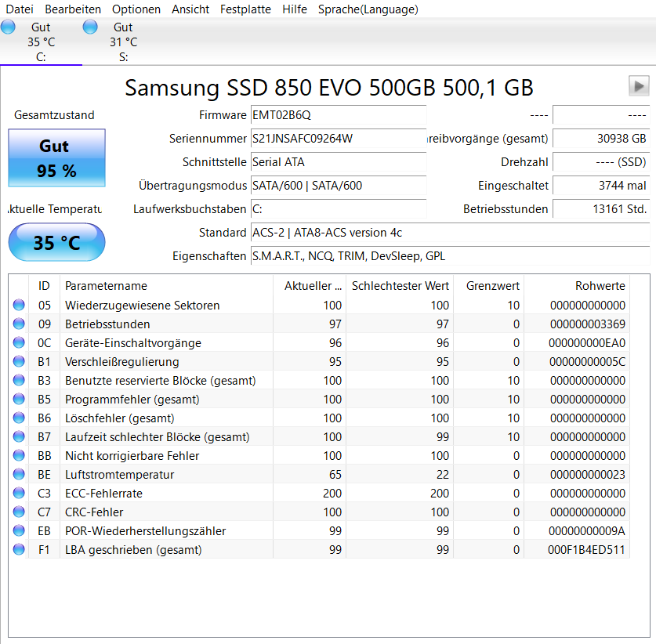Click status orb of Benutzte reservierte Blöcke row
This screenshot has width=656, height=644.
[x=19, y=380]
